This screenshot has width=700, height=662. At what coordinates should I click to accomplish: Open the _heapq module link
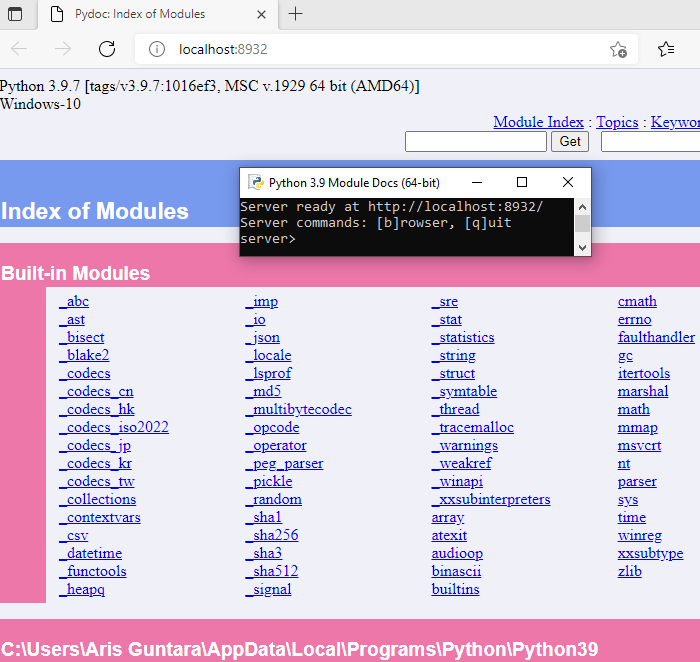pos(82,589)
